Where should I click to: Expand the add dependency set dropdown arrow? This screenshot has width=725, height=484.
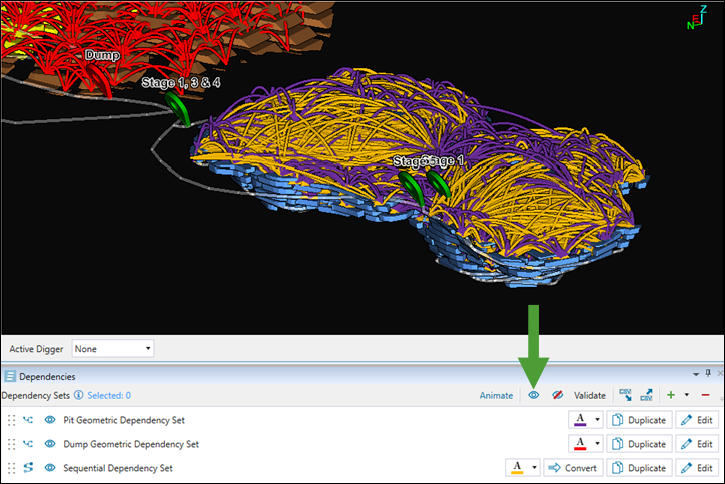pos(687,395)
